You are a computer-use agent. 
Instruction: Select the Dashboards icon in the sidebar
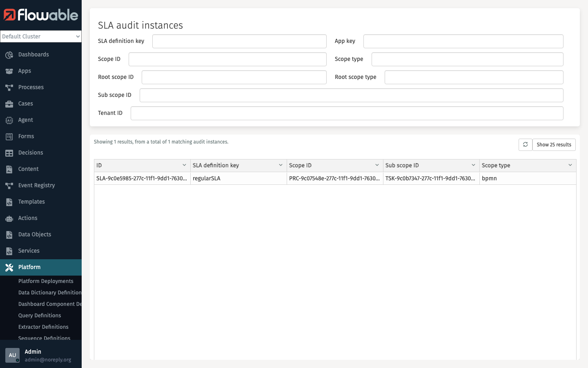(9, 54)
